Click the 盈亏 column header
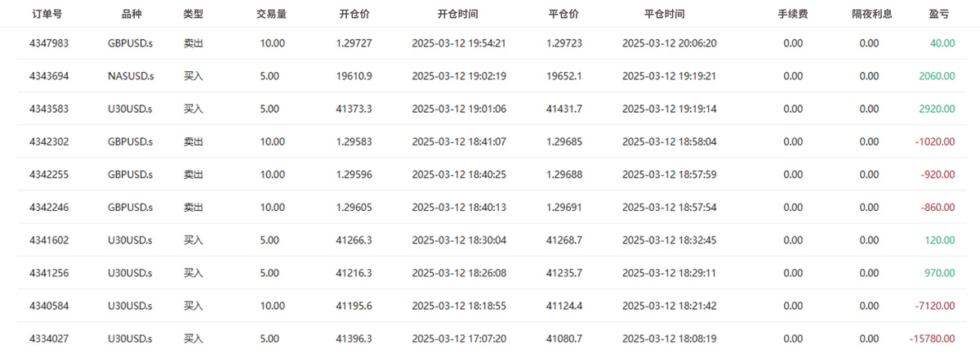This screenshot has width=980, height=354. (938, 14)
